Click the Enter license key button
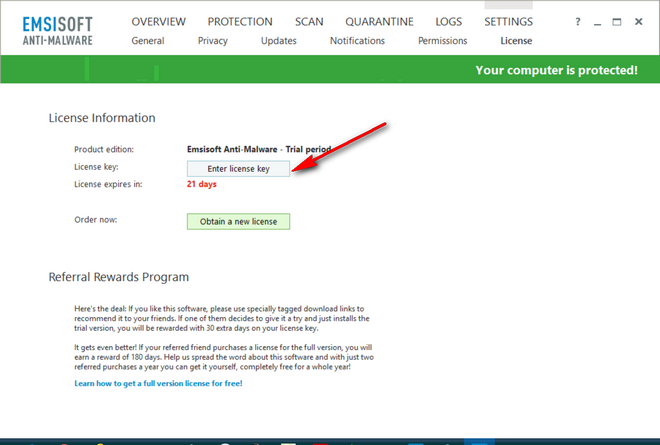Screen dimensions: 660x445 point(238,169)
